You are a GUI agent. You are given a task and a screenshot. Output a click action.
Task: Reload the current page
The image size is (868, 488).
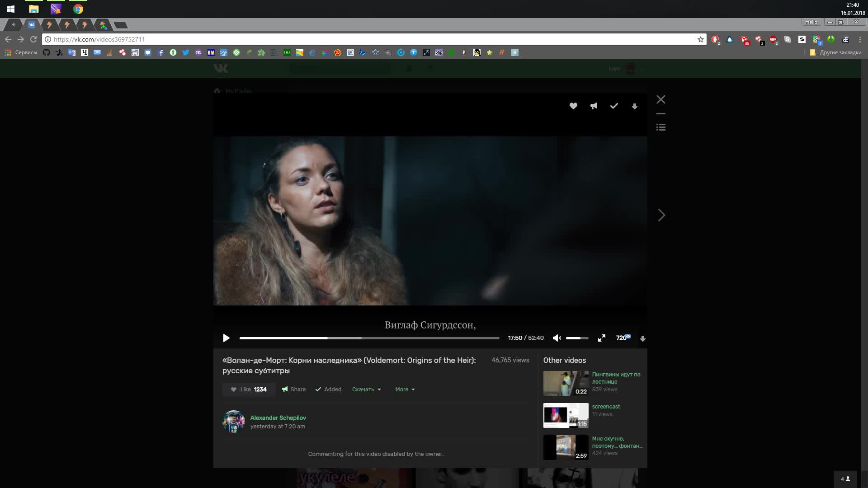click(x=33, y=39)
